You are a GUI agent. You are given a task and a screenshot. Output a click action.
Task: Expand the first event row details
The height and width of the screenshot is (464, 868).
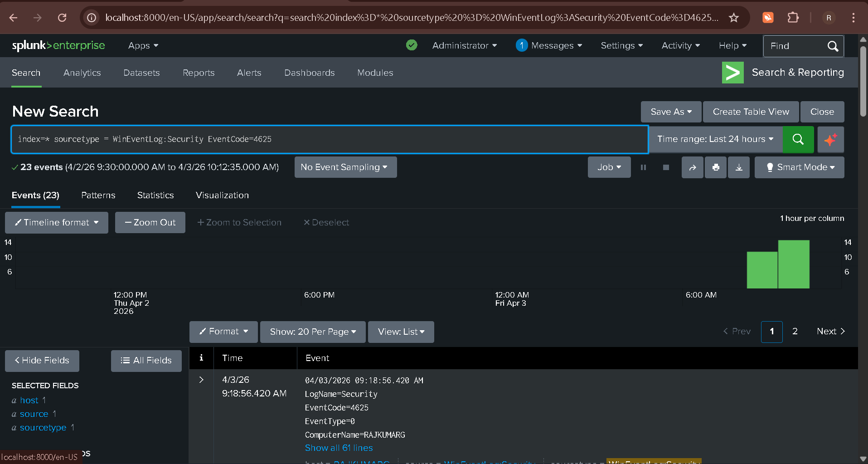pyautogui.click(x=201, y=380)
